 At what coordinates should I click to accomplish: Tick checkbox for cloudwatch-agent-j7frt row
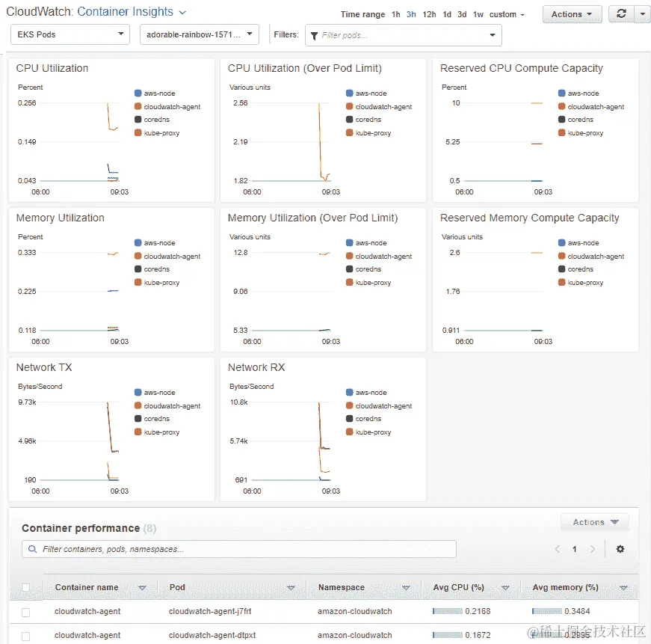(x=25, y=613)
